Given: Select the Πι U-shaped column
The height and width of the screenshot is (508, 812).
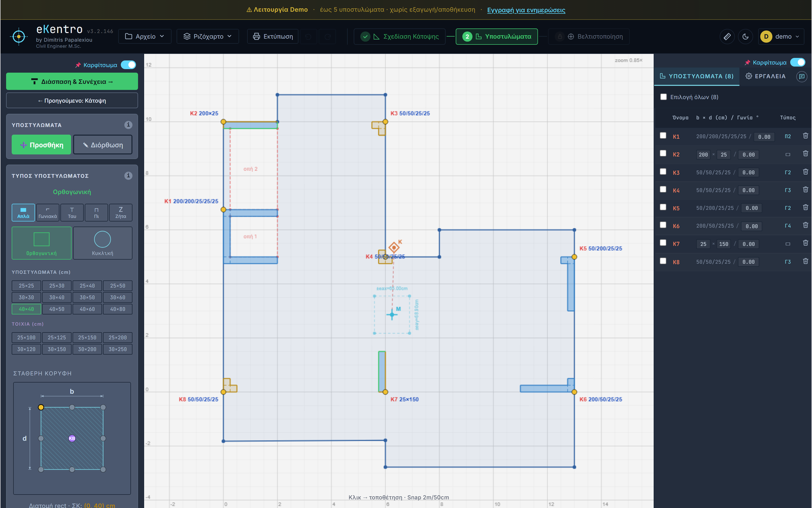Looking at the screenshot, I should coord(96,212).
